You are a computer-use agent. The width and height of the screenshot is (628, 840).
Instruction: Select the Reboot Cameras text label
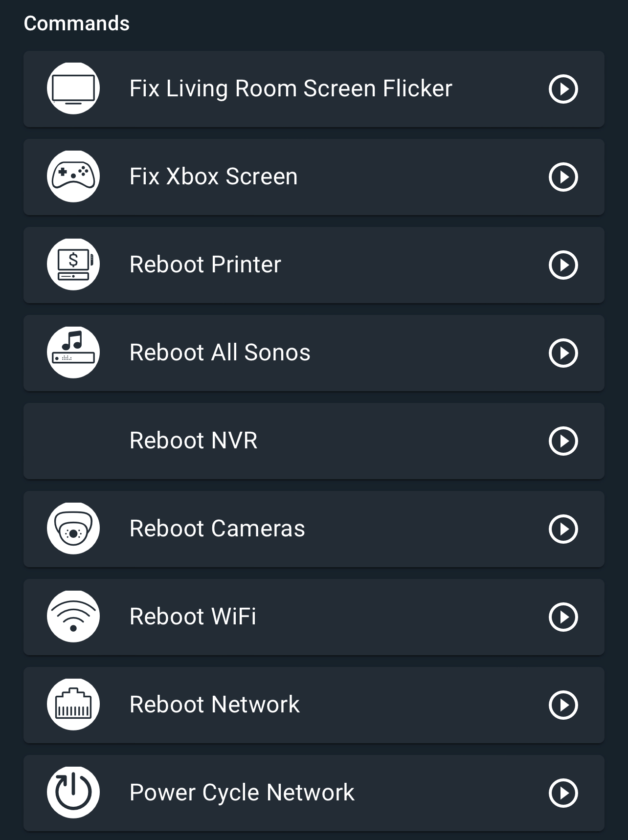tap(217, 529)
